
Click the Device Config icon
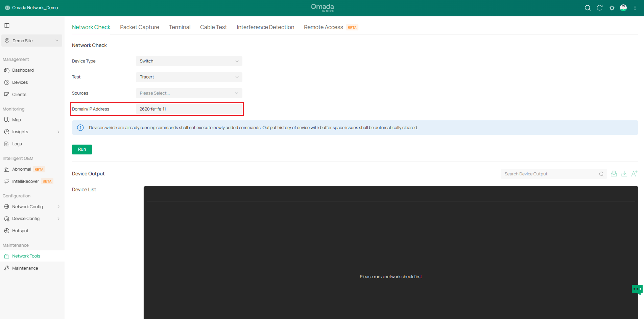click(7, 219)
